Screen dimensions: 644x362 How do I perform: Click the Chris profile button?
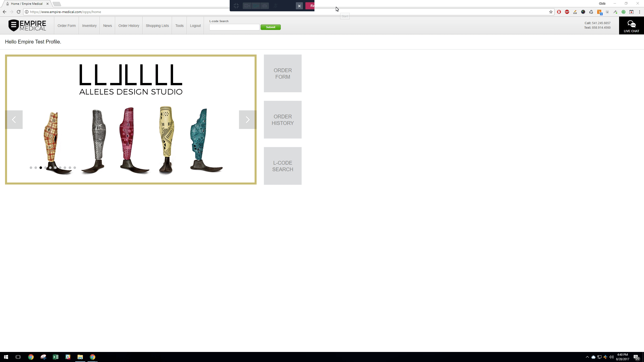pos(602,4)
